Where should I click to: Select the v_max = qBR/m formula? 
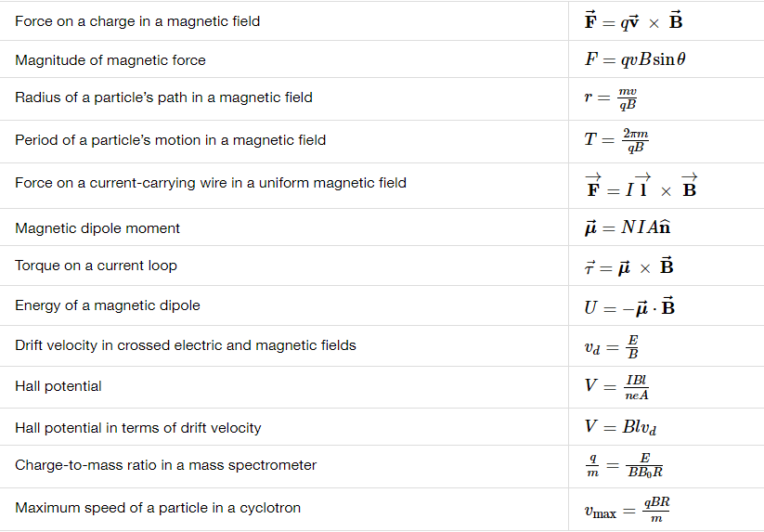[x=628, y=509]
